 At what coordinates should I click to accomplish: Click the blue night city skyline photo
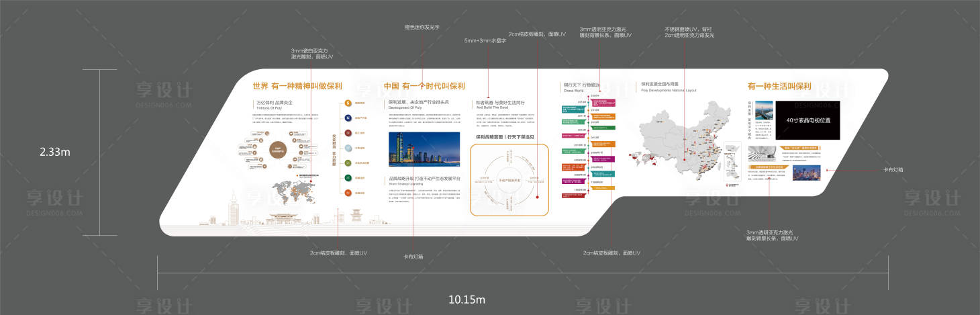[x=424, y=149]
